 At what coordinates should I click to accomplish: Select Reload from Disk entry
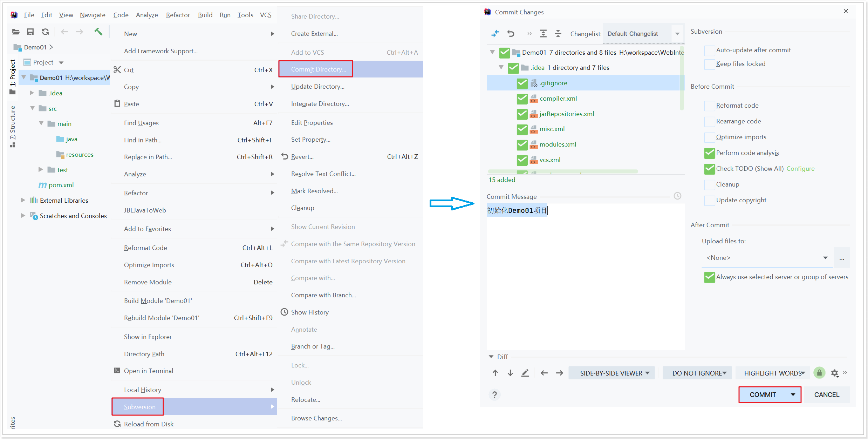193,424
